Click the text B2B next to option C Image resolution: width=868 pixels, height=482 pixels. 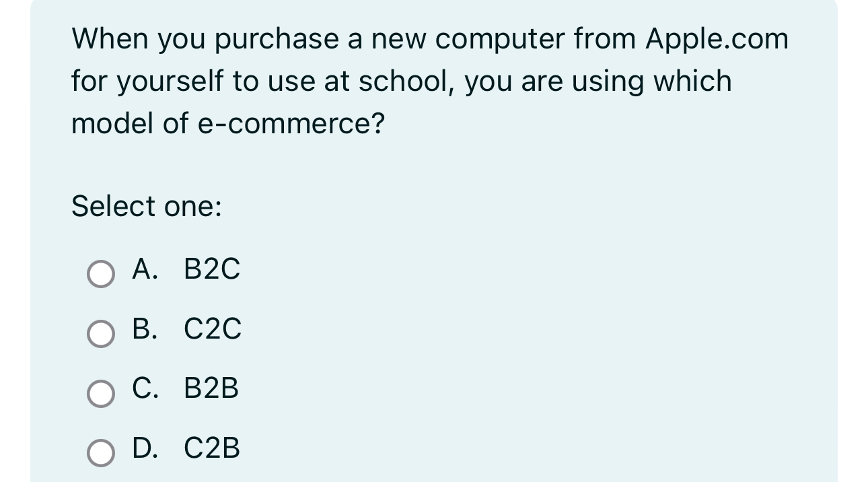coord(211,388)
